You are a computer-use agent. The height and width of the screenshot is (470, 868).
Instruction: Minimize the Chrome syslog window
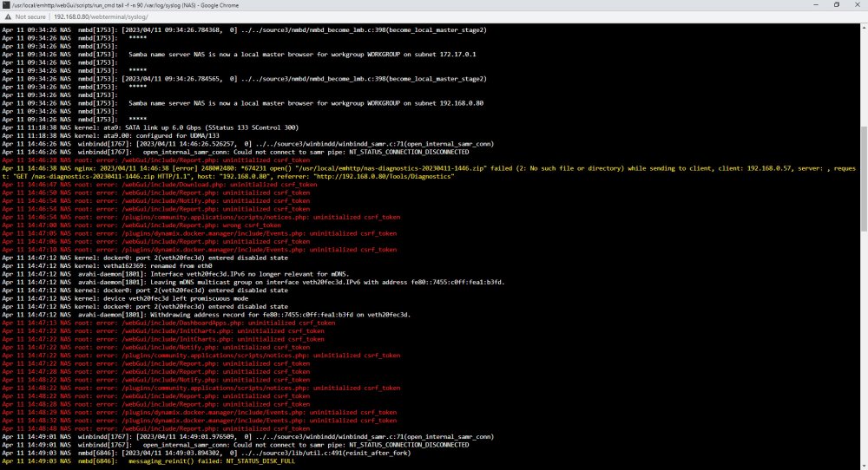tap(815, 5)
